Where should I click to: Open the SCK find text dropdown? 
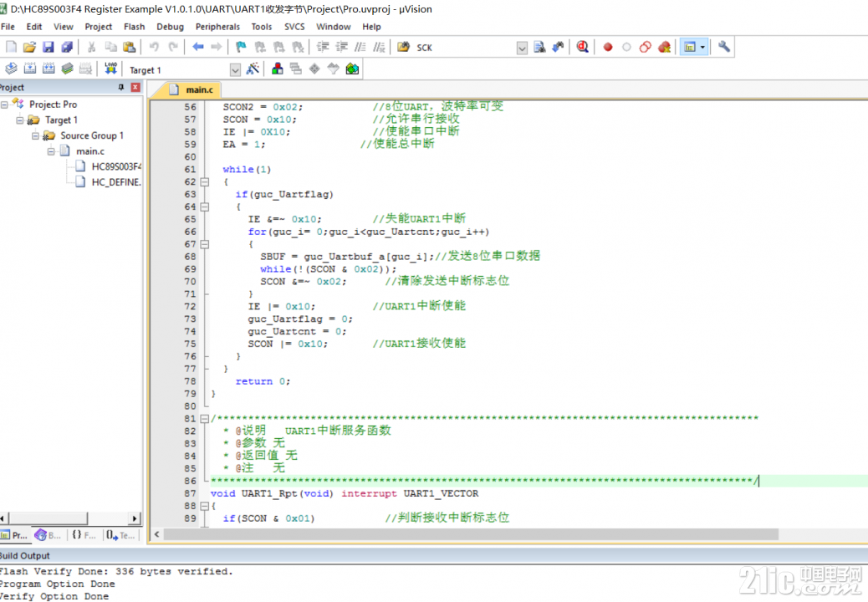point(522,48)
